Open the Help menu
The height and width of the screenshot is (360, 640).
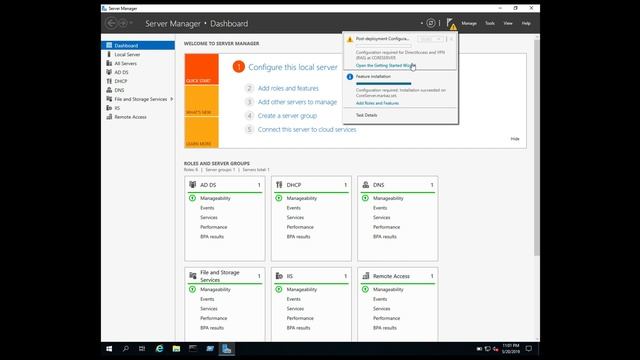(x=526, y=23)
